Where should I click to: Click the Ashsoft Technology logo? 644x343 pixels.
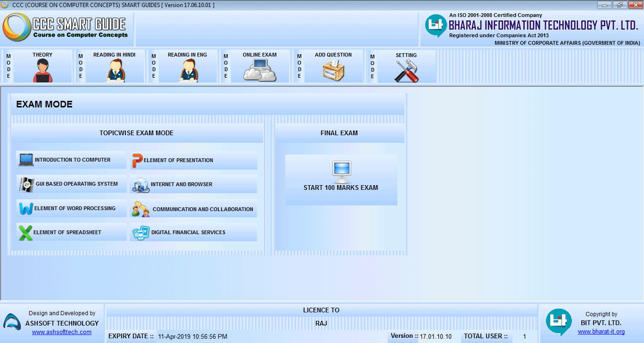pyautogui.click(x=13, y=323)
